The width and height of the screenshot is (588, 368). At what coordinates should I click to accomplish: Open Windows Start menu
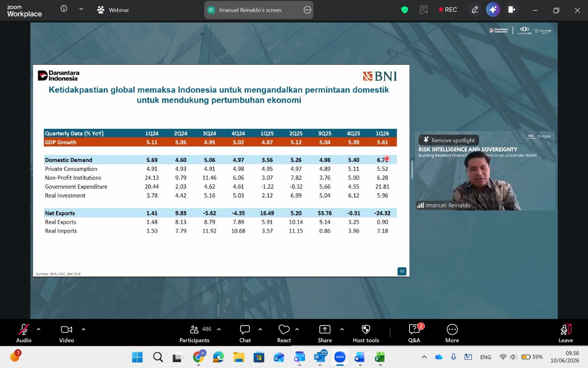click(137, 357)
